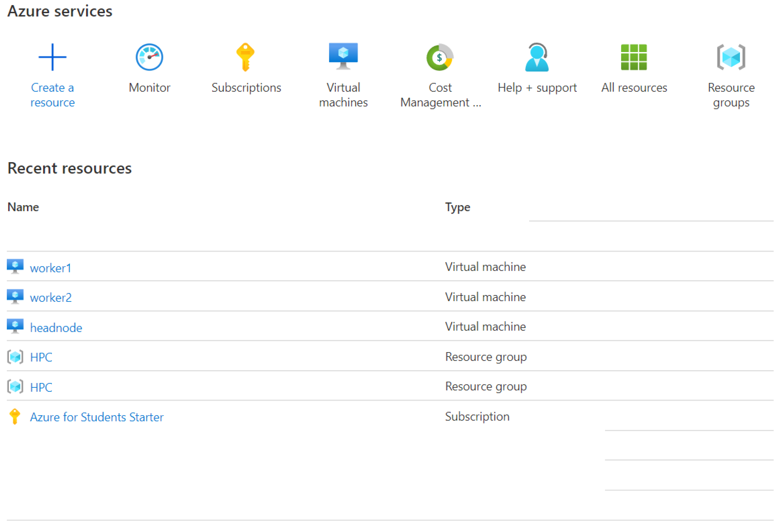Viewport: 782px width, 532px height.
Task: Click the headnode row VM icon
Action: click(x=15, y=326)
